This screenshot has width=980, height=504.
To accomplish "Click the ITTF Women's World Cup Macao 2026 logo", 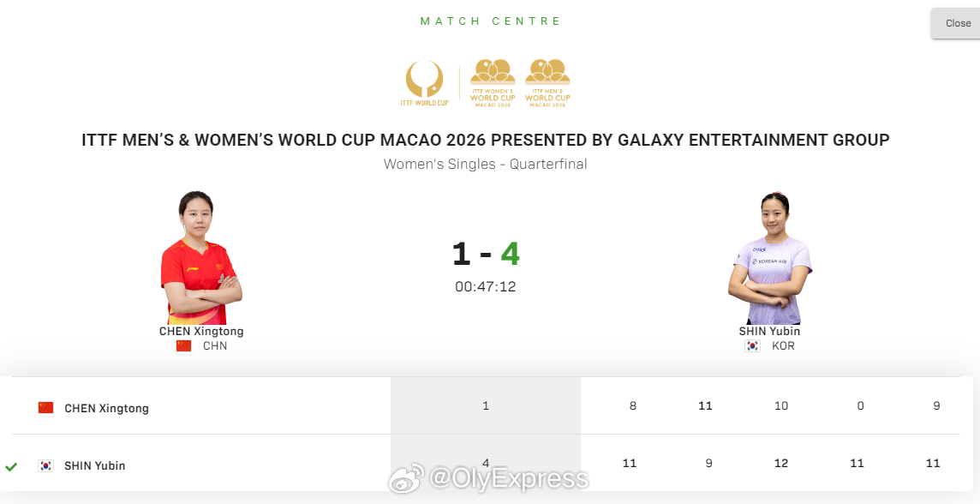I will click(494, 83).
